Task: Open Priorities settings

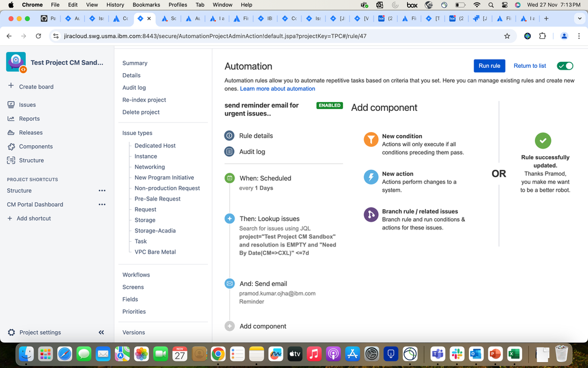Action: click(134, 311)
